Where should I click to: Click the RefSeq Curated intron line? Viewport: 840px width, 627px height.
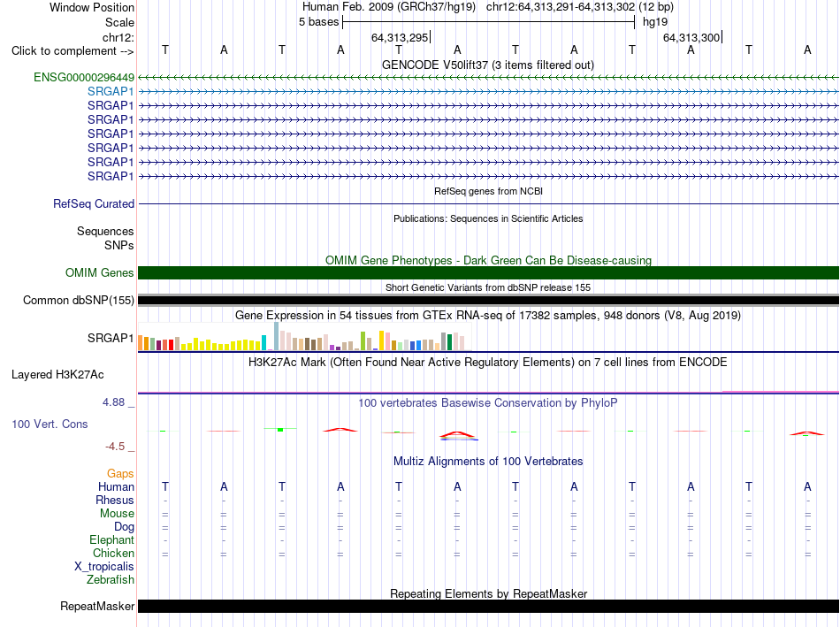(488, 203)
